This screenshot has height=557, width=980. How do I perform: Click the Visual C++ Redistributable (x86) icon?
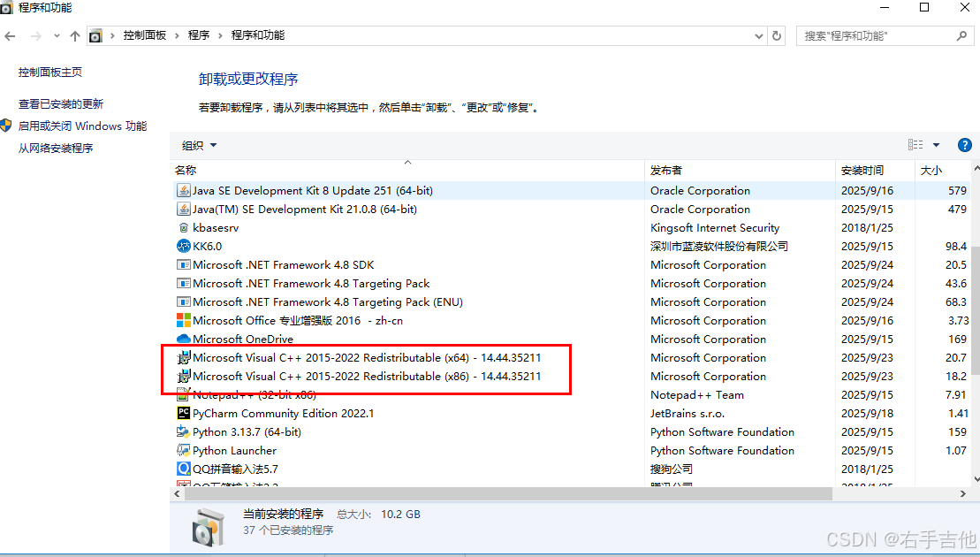tap(183, 377)
